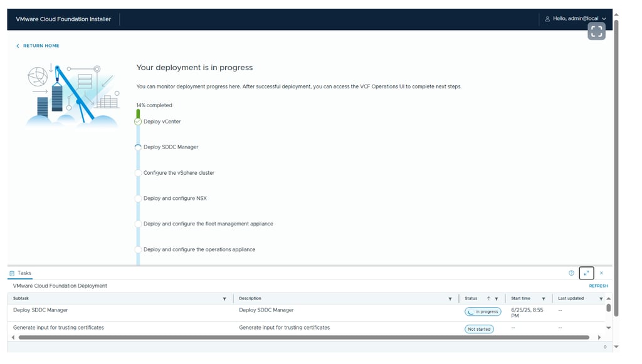Image resolution: width=642 pixels, height=364 pixels.
Task: Select Deploy SDDC Manager description cell
Action: pos(266,310)
